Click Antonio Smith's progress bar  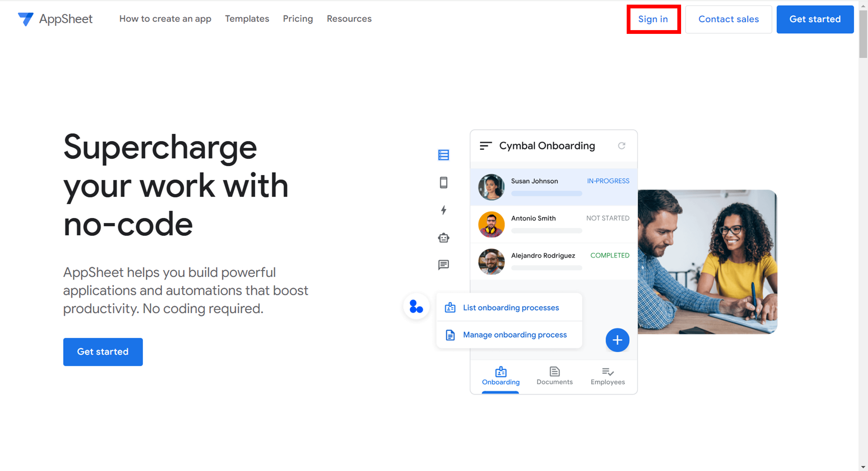click(546, 231)
